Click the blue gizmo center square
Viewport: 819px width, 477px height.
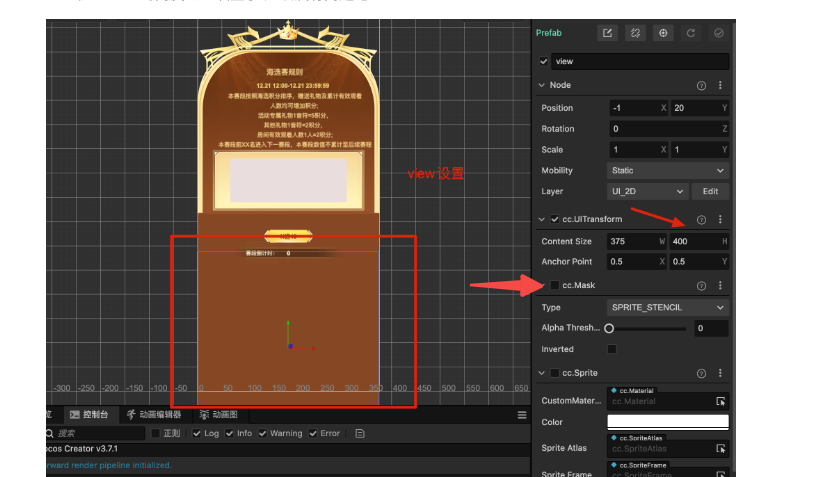click(x=290, y=346)
